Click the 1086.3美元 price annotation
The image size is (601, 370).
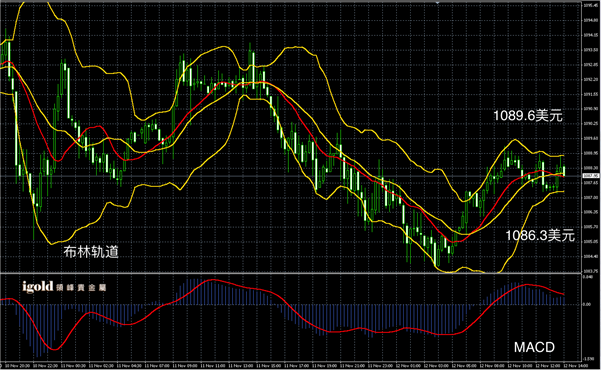pyautogui.click(x=540, y=235)
